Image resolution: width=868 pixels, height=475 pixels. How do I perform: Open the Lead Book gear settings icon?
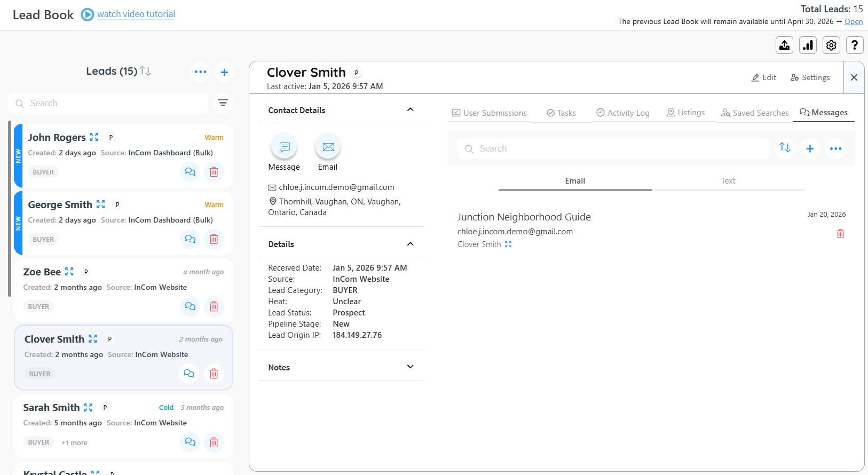tap(831, 45)
